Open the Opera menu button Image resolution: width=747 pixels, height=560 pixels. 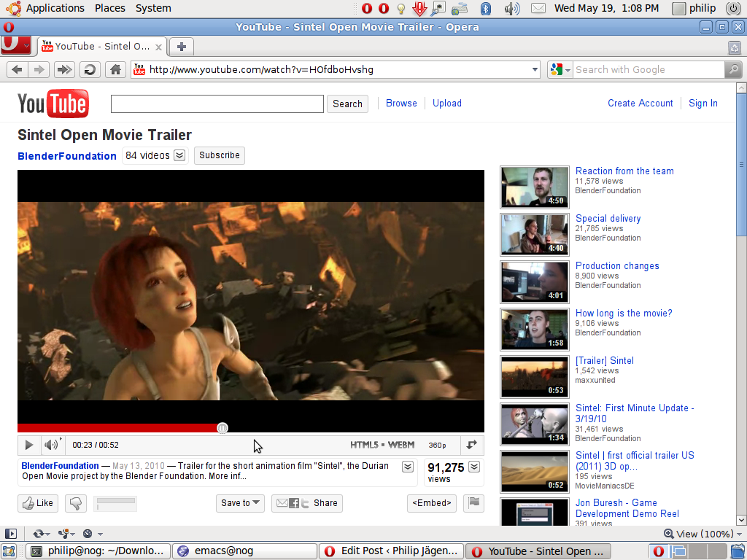[x=16, y=45]
